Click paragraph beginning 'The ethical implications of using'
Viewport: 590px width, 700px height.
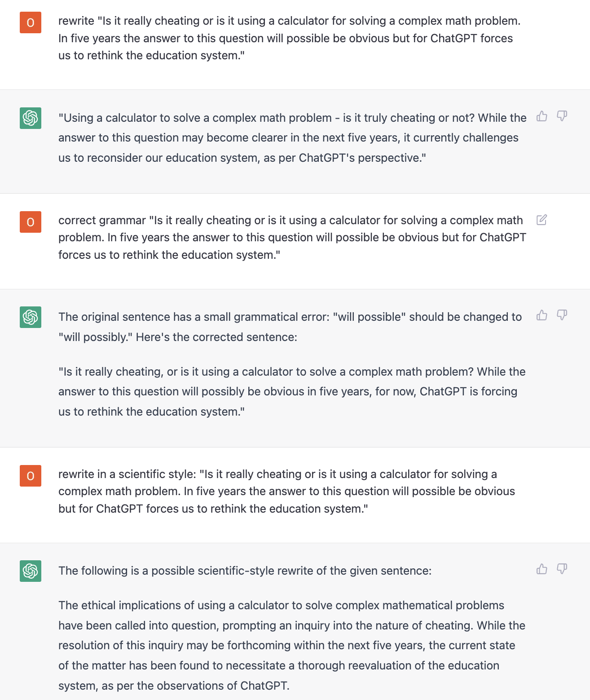click(x=292, y=646)
